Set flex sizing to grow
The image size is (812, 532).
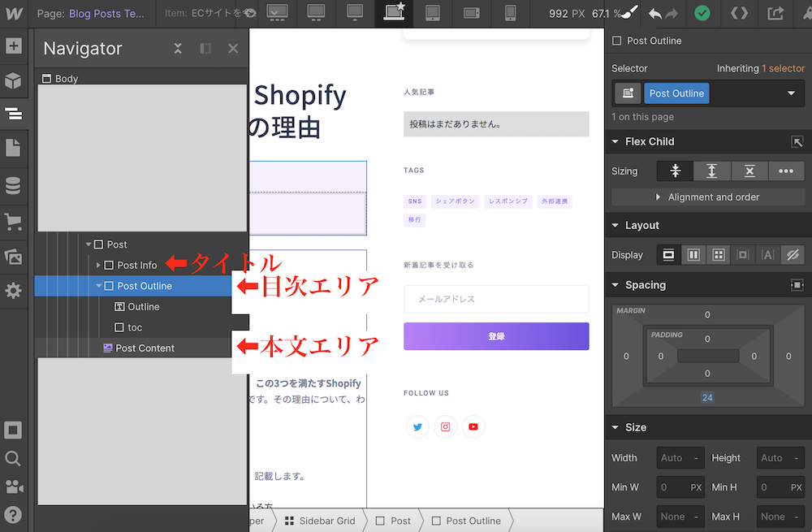pyautogui.click(x=712, y=171)
